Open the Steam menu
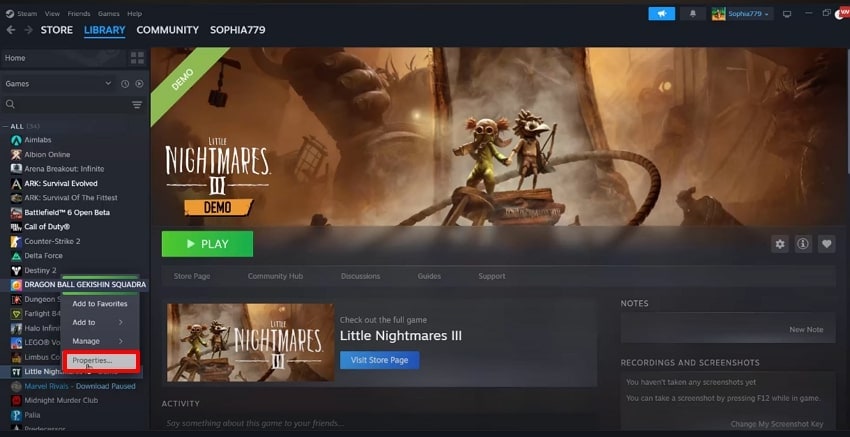The width and height of the screenshot is (850, 437). [x=27, y=14]
